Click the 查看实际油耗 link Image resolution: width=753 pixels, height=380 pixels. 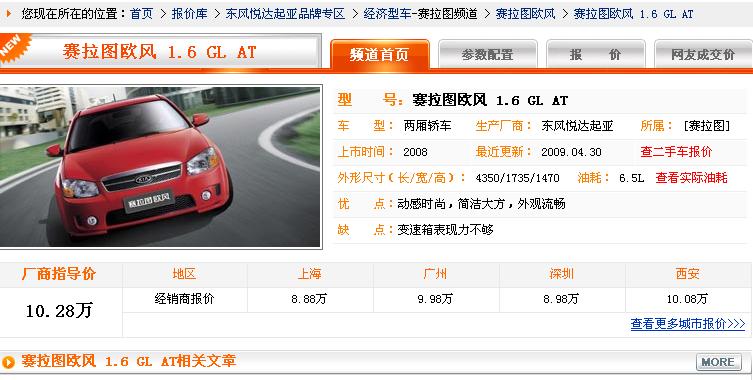point(692,178)
